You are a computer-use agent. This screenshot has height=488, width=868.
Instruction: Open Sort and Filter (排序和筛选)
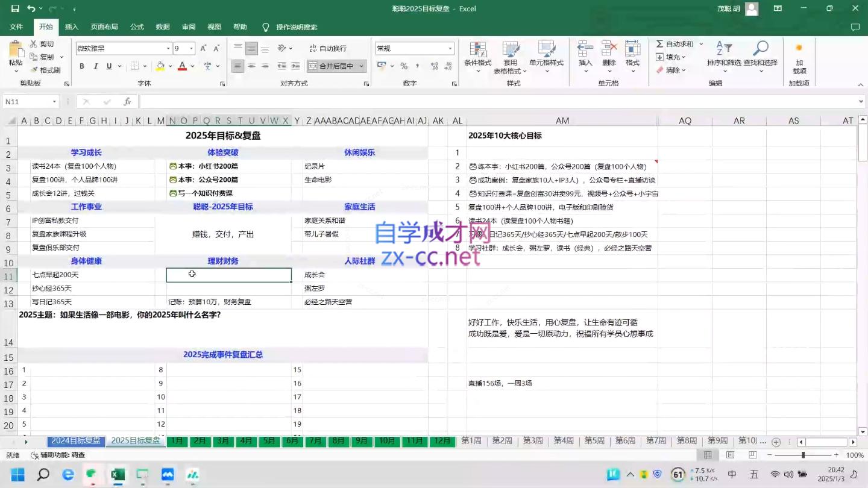click(724, 57)
